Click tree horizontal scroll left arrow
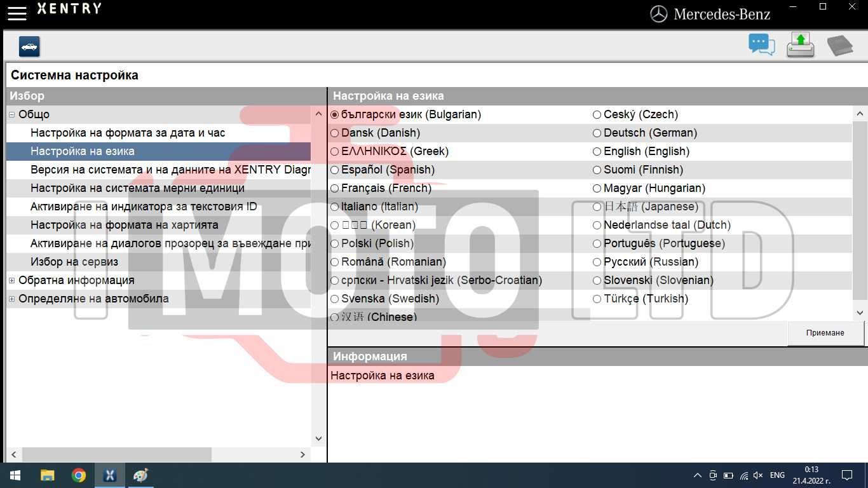The image size is (868, 488). tap(14, 455)
